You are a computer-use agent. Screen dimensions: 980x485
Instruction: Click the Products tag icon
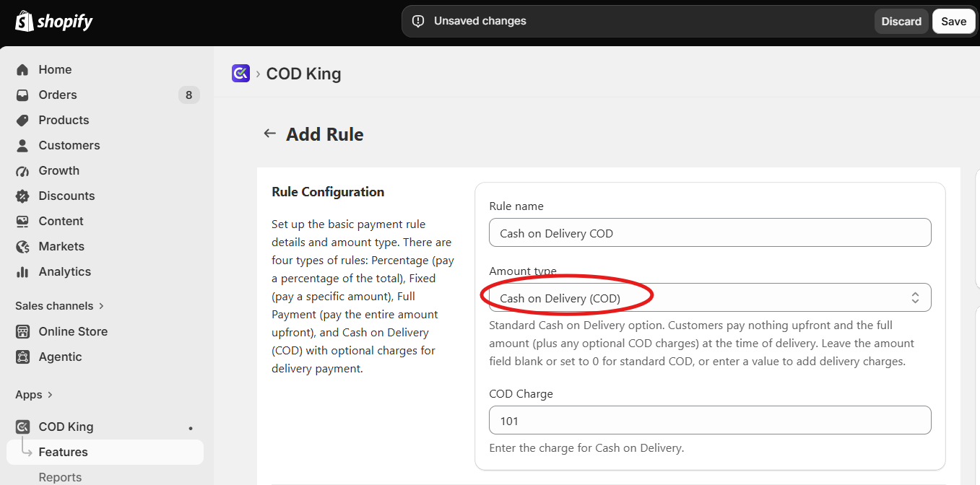[x=22, y=120]
